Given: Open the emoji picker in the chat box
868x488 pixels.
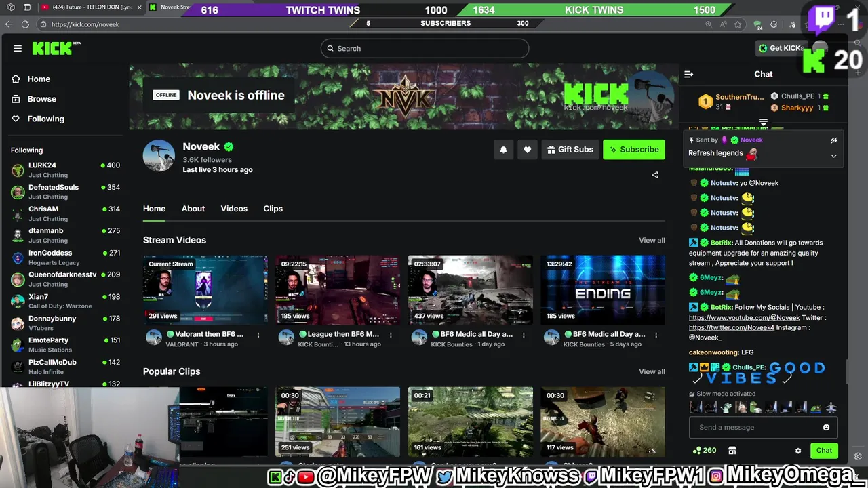Looking at the screenshot, I should 826,428.
